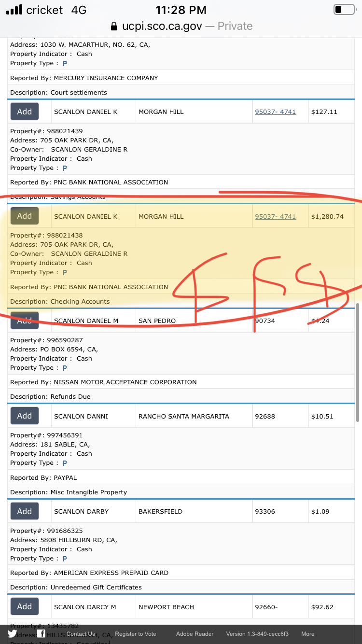The height and width of the screenshot is (644, 362).
Task: Add SCANLON DARBY property
Action: coord(25,511)
